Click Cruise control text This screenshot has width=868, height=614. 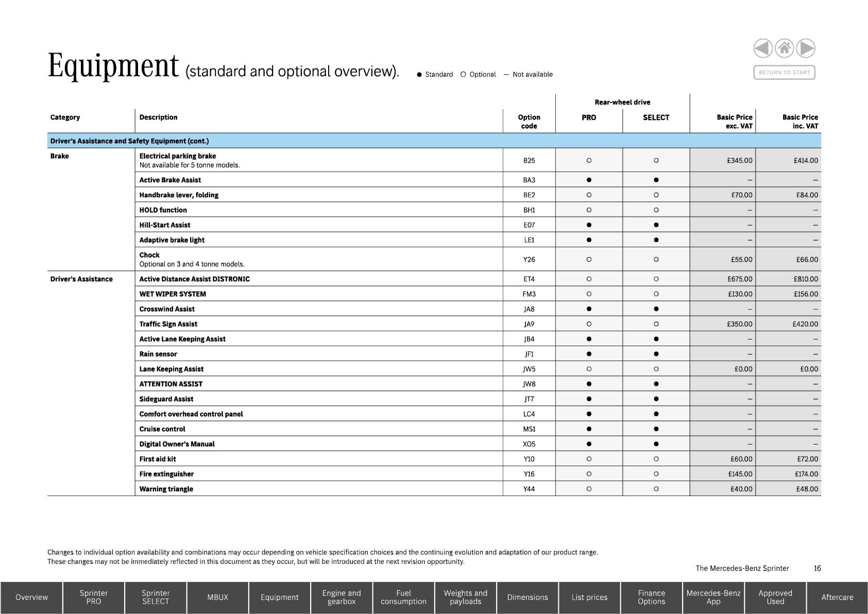pyautogui.click(x=162, y=429)
